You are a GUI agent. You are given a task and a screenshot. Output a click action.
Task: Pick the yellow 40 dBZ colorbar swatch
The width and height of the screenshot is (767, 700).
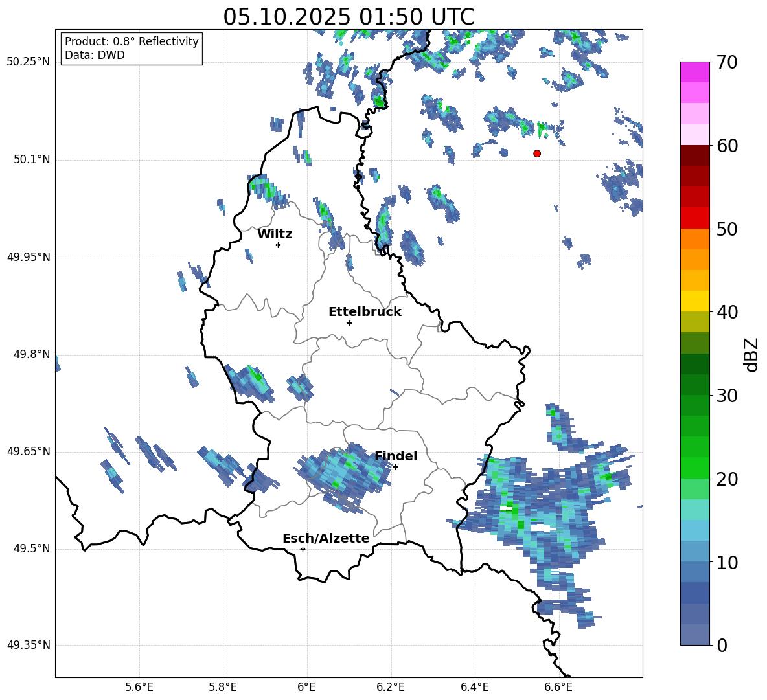(x=695, y=301)
